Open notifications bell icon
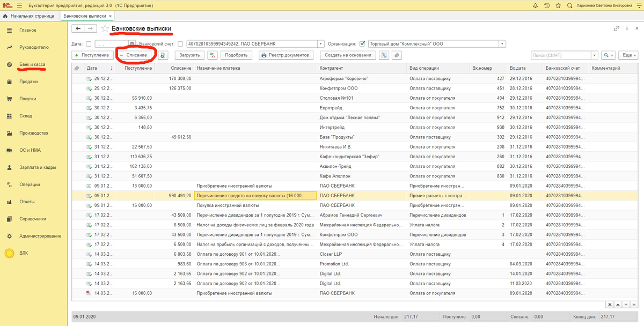 535,5
